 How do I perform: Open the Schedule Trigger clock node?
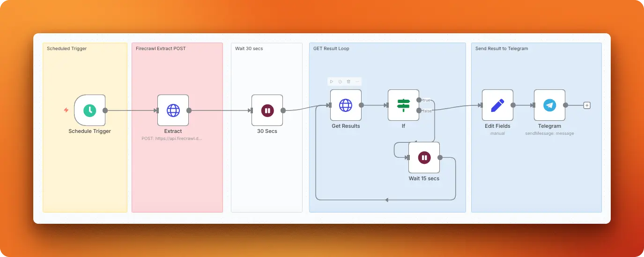pos(89,110)
